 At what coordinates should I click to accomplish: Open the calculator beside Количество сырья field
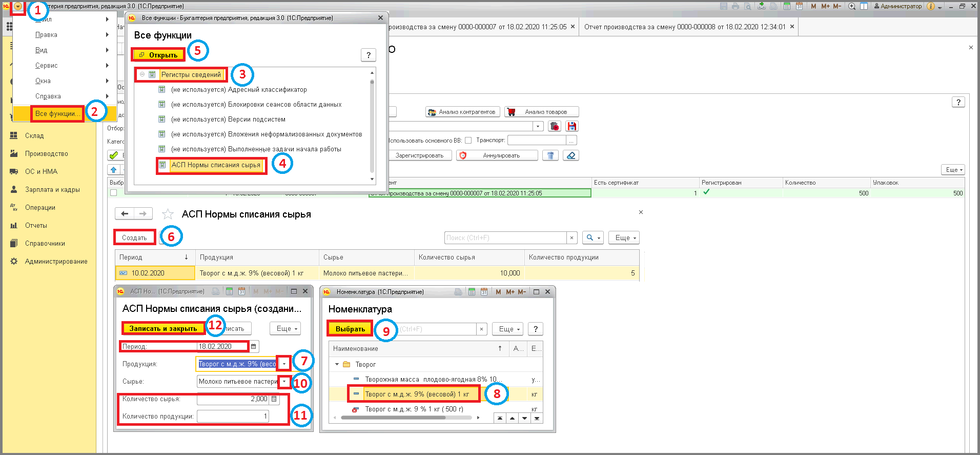[274, 399]
